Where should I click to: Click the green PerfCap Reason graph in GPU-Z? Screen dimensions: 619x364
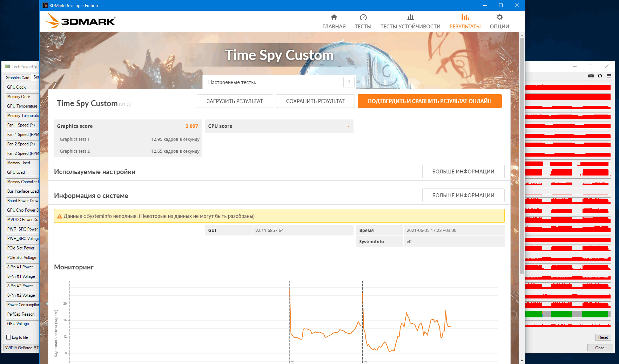(x=568, y=314)
